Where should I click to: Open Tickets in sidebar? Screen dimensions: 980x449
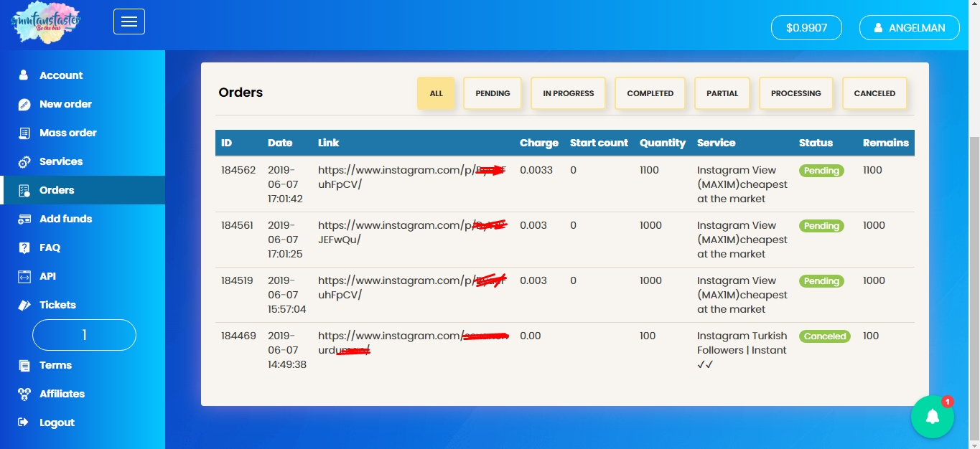point(57,305)
